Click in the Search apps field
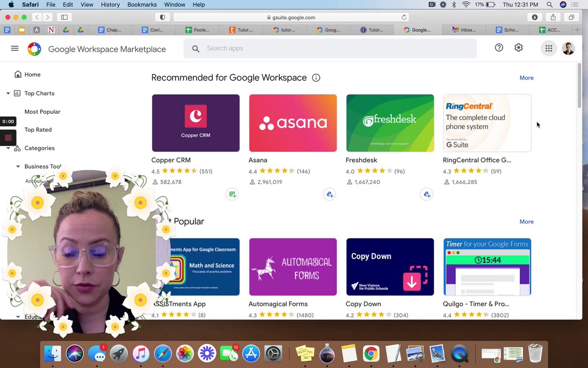This screenshot has width=588, height=368. [x=330, y=48]
